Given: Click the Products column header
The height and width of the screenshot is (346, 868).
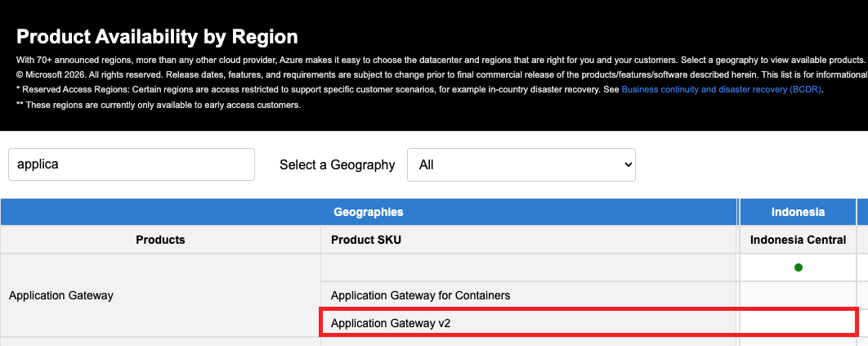Looking at the screenshot, I should (160, 240).
